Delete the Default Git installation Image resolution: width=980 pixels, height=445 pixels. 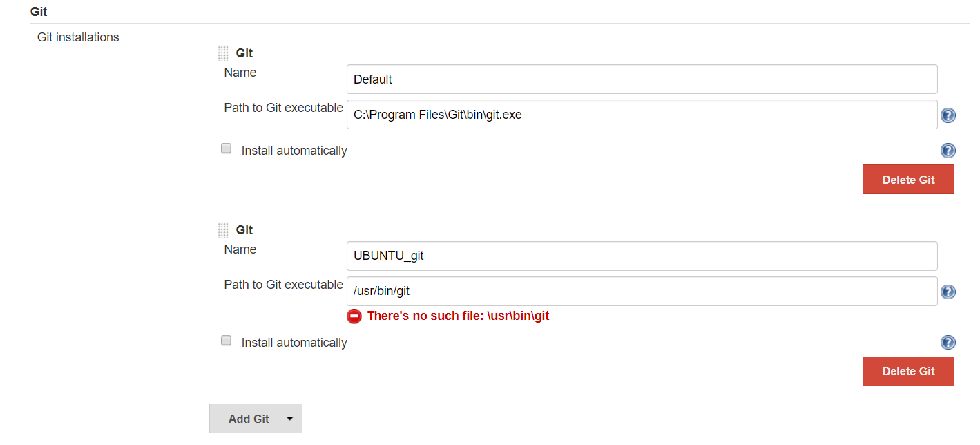pos(908,180)
